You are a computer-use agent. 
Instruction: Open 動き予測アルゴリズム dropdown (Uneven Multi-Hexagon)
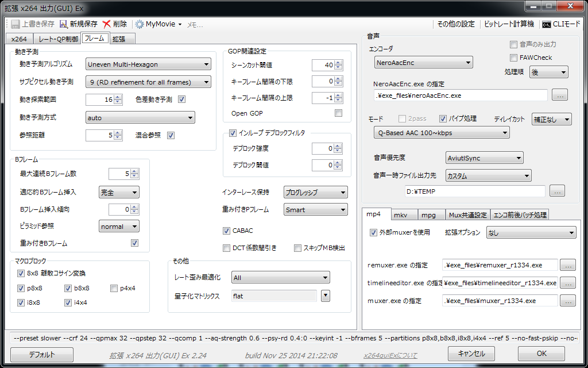click(x=148, y=64)
